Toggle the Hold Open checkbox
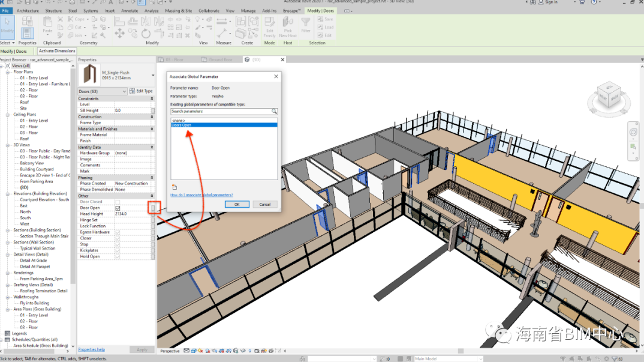 pos(118,256)
